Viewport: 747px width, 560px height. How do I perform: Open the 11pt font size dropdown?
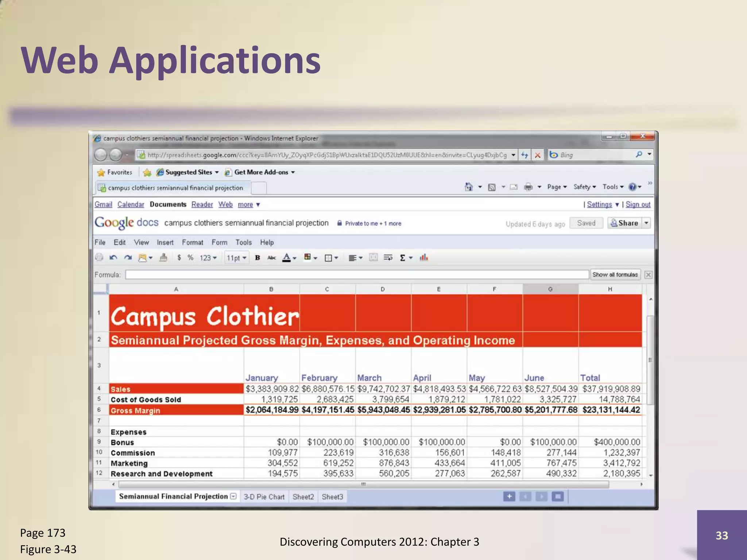point(236,258)
